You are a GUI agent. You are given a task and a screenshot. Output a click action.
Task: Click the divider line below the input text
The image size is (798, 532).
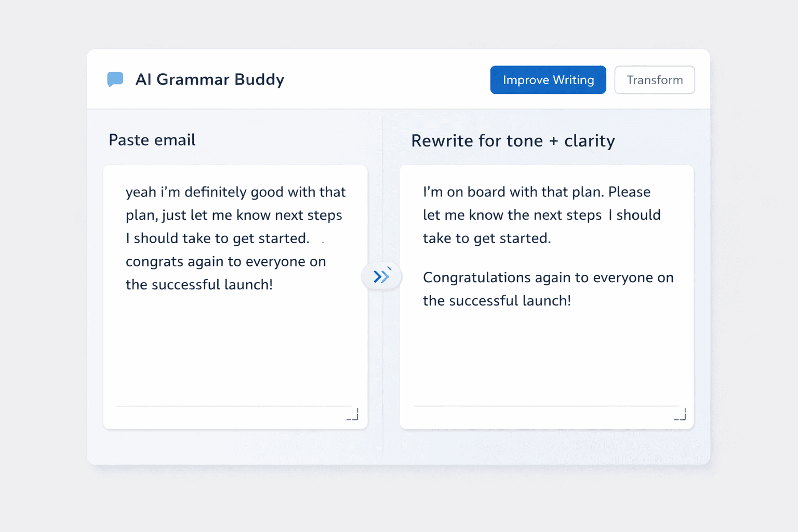[235, 405]
